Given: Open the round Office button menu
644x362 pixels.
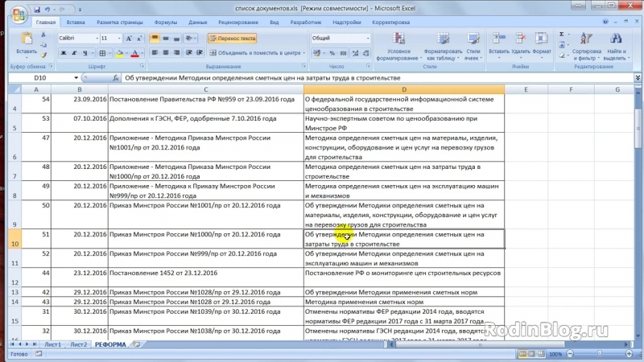Looking at the screenshot, I should 18,14.
